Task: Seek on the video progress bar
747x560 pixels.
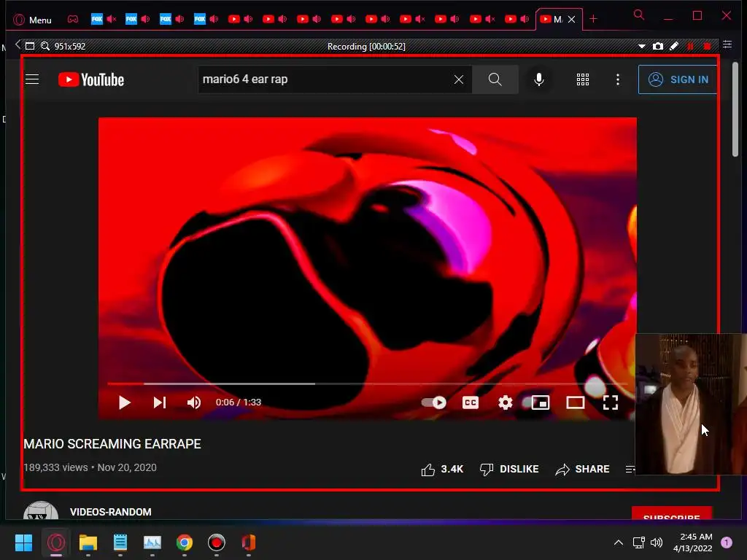Action: 367,384
